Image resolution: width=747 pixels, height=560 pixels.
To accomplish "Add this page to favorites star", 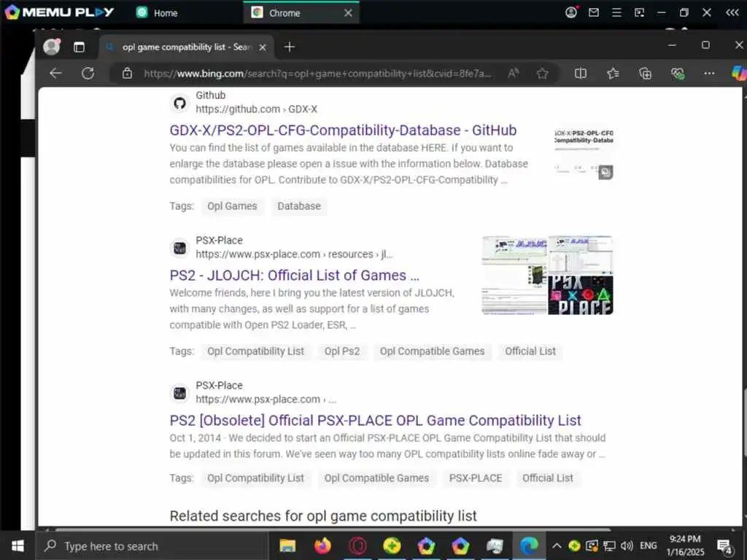I will pyautogui.click(x=542, y=74).
